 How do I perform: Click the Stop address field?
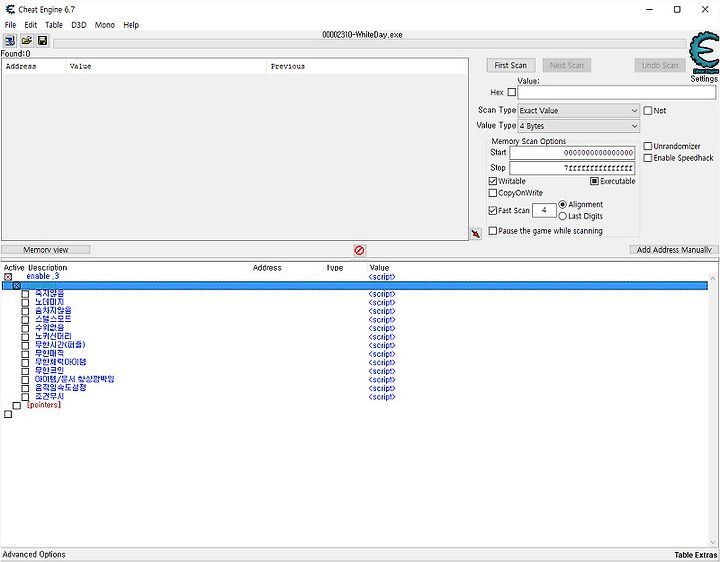[572, 168]
